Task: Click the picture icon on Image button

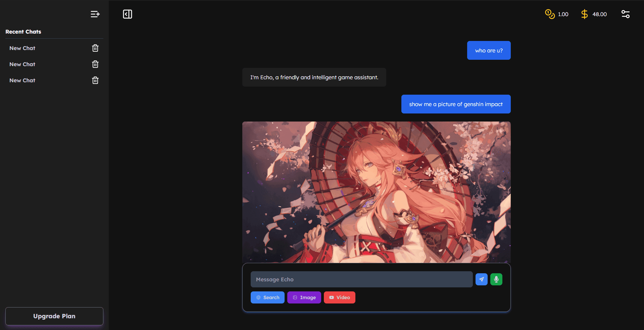Action: click(x=295, y=297)
